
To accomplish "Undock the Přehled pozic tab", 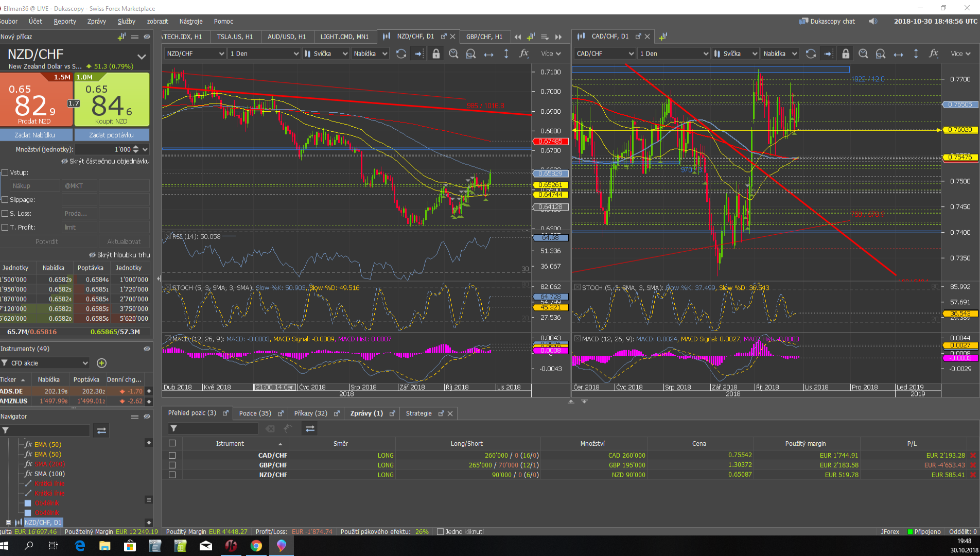I will pos(225,413).
